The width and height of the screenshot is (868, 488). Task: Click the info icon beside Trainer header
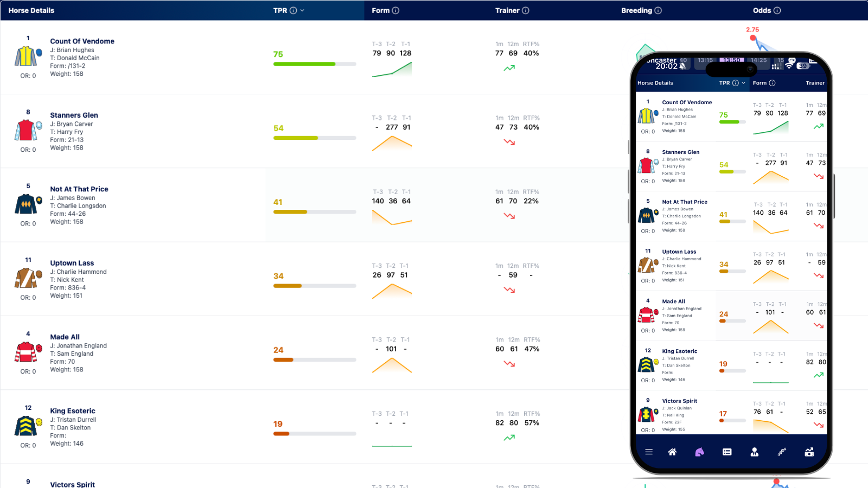[x=525, y=10]
